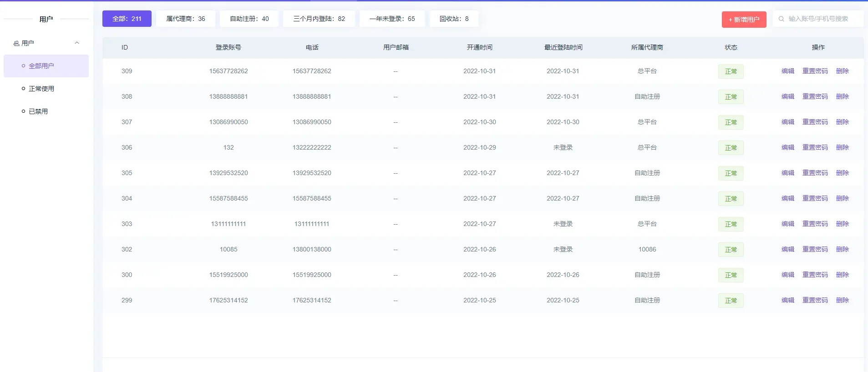Collapse the 用户 sidebar menu chevron

pyautogui.click(x=77, y=43)
